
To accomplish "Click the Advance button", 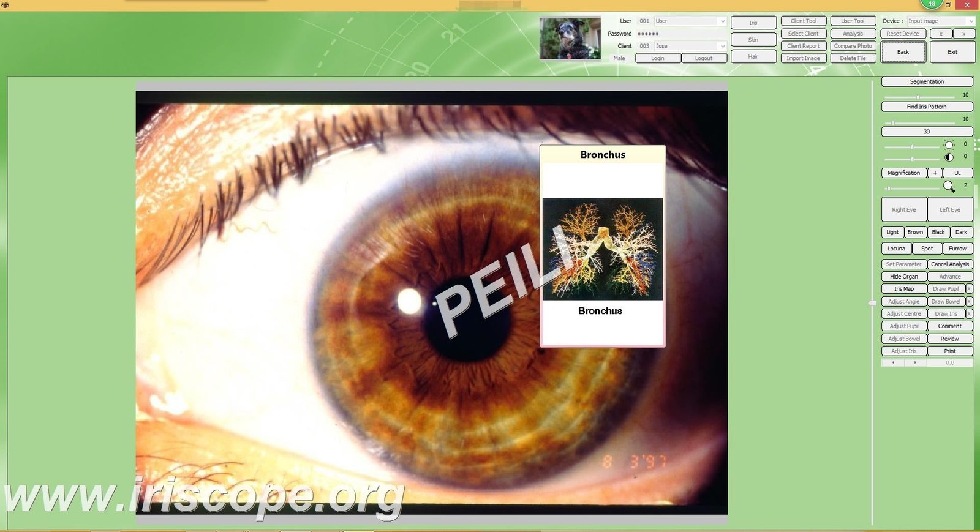I will pos(950,277).
